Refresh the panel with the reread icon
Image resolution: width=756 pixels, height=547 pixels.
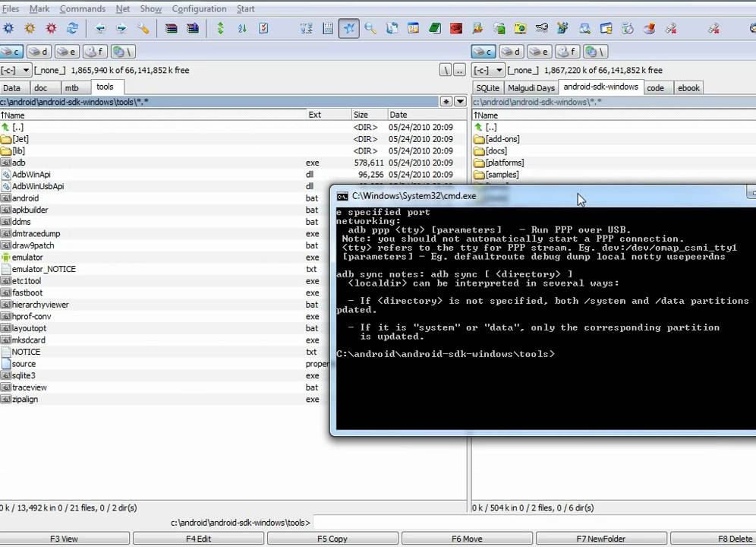pyautogui.click(x=72, y=28)
